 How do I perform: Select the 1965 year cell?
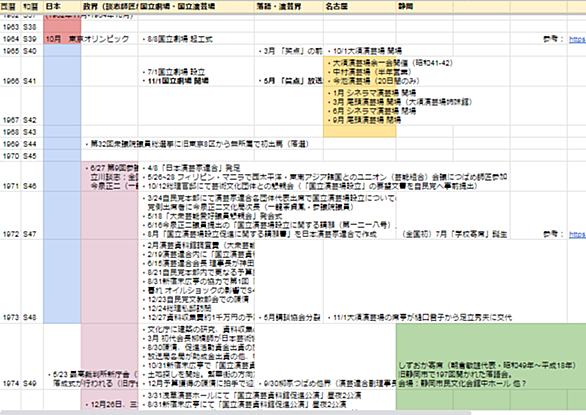coord(10,51)
